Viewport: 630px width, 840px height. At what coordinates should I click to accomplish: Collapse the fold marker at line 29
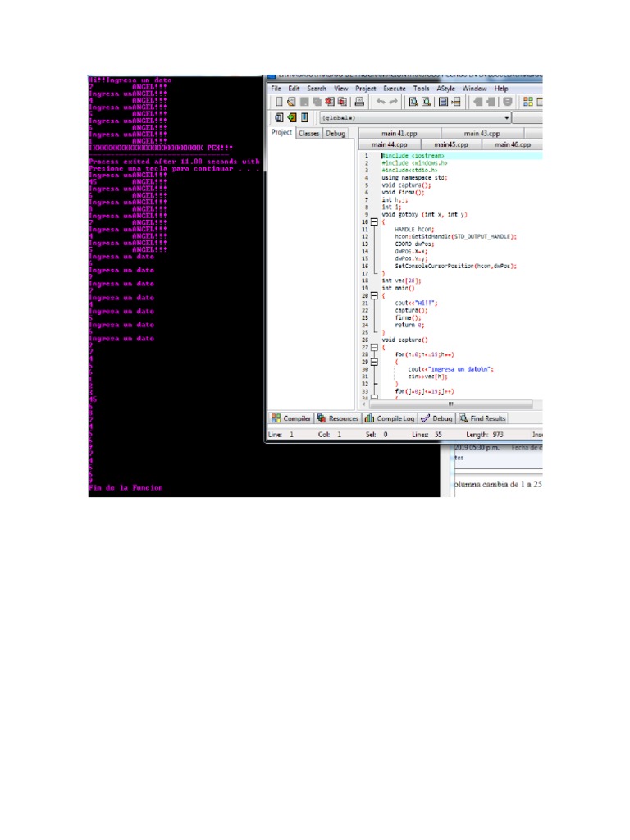[374, 362]
